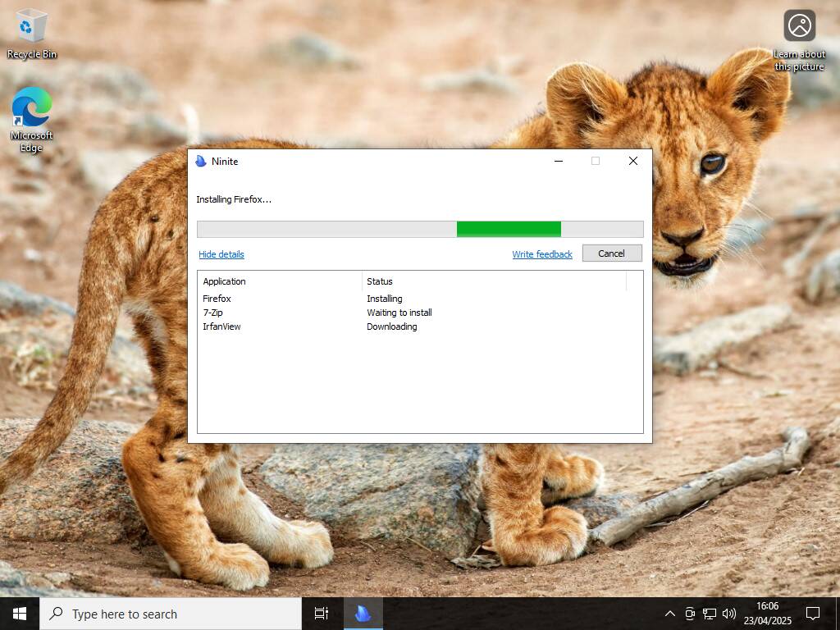840x630 pixels.
Task: Open the Action Center notifications icon
Action: [813, 614]
